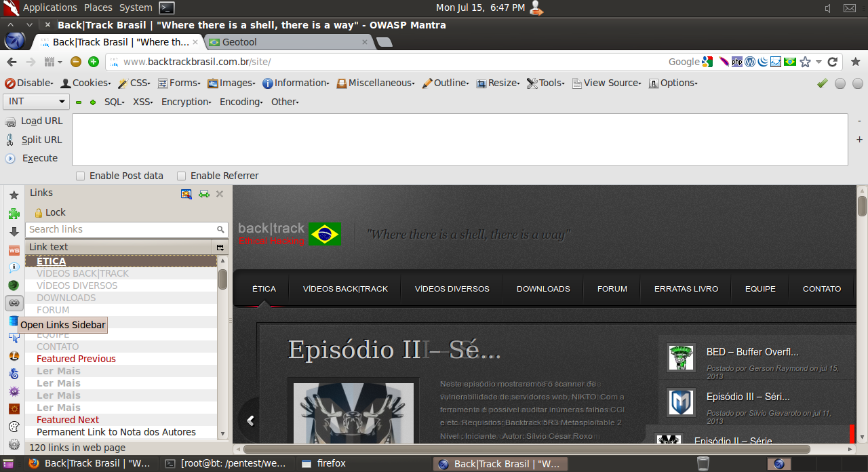Image resolution: width=868 pixels, height=472 pixels.
Task: Click the info speech bubble sidebar icon
Action: (x=14, y=268)
